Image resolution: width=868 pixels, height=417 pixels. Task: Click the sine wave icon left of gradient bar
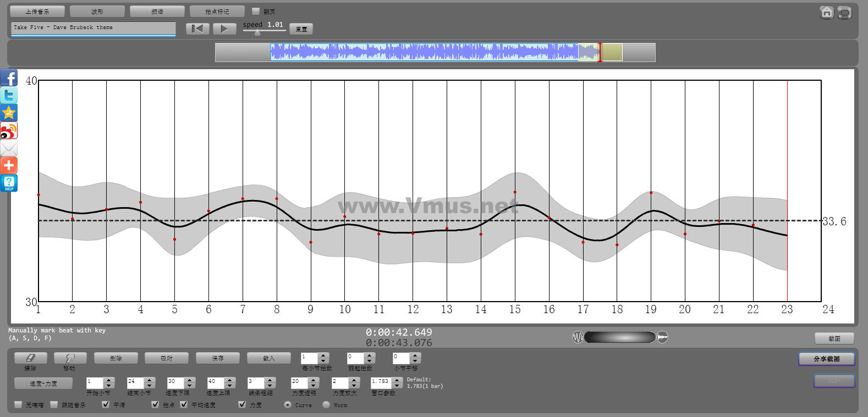click(x=578, y=337)
